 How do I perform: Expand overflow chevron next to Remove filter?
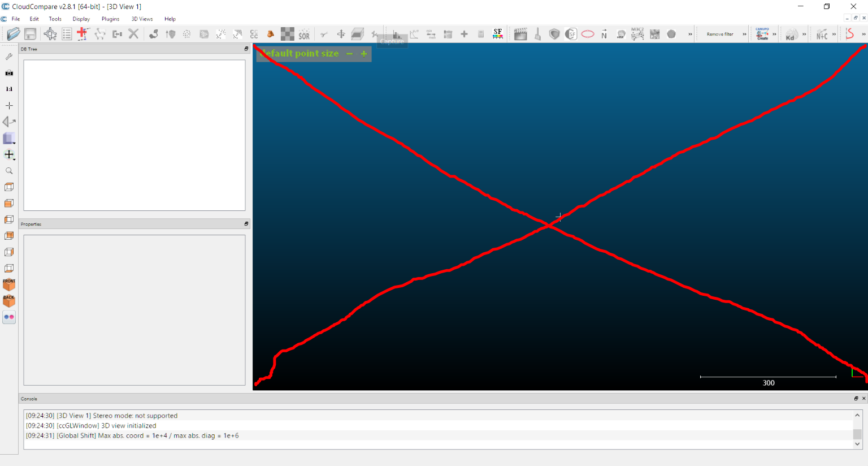tap(744, 34)
